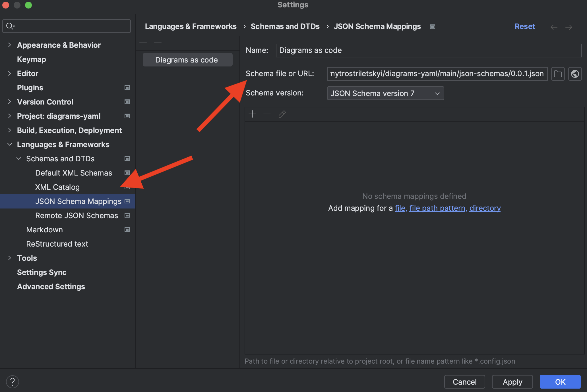Add a new JSON schema entry
The height and width of the screenshot is (392, 587).
[143, 43]
